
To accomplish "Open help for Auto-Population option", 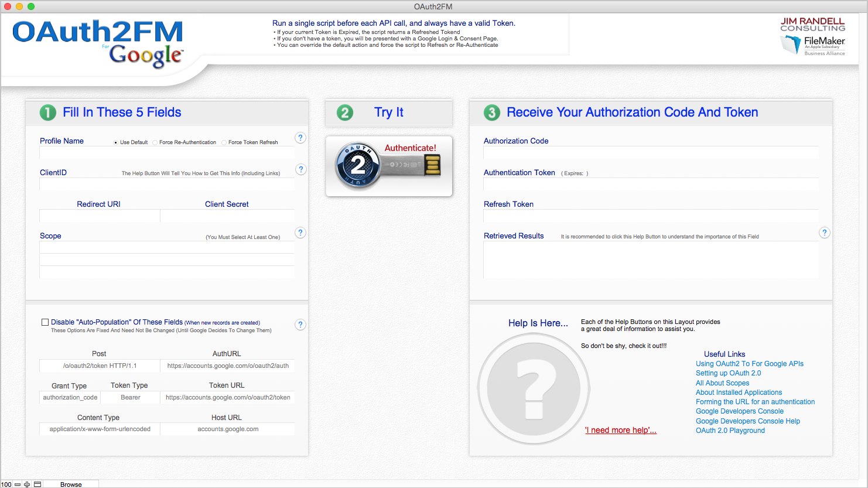I will pyautogui.click(x=300, y=325).
